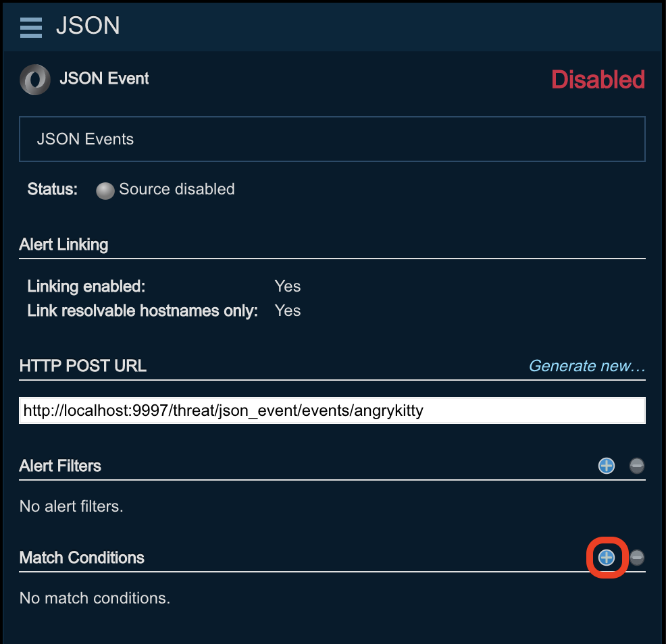Add a new match condition

point(606,558)
